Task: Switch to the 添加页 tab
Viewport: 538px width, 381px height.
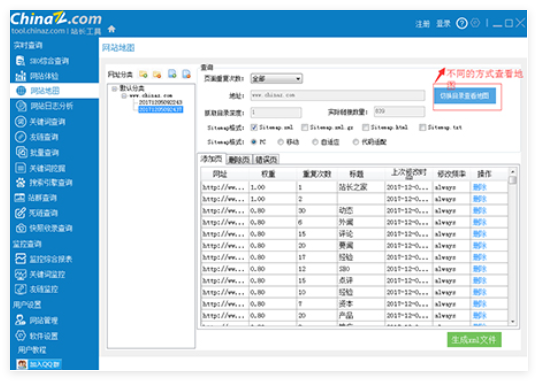Action: tap(211, 159)
